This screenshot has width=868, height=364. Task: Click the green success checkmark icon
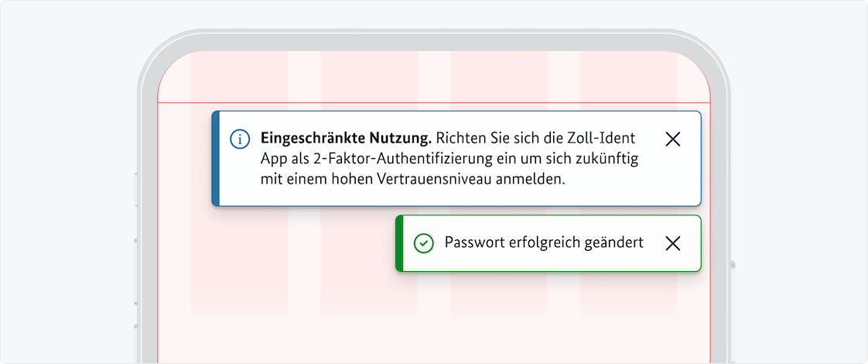pyautogui.click(x=423, y=243)
